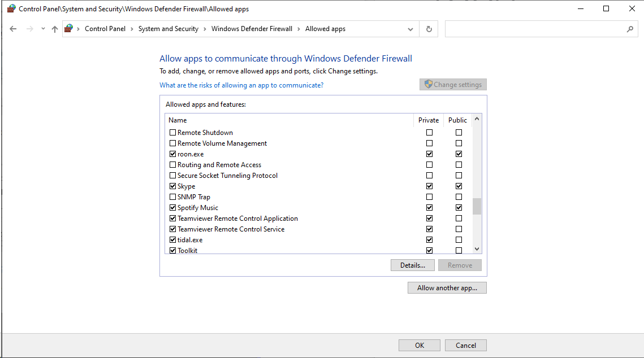
Task: Toggle the Skype app checkbox
Action: (173, 186)
